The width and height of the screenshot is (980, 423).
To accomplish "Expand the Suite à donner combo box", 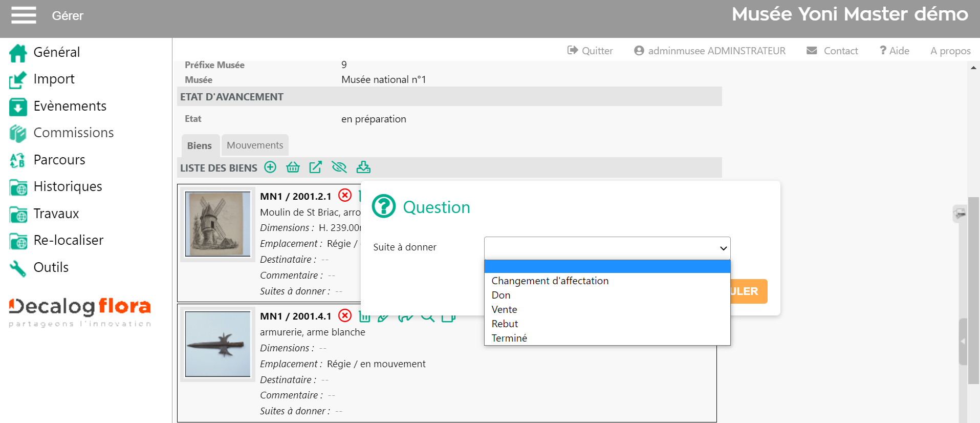I will [x=607, y=248].
